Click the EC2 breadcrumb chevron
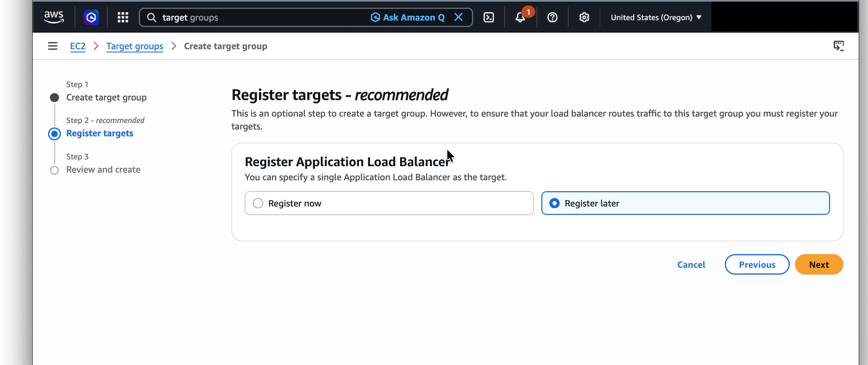868x365 pixels. pos(96,46)
